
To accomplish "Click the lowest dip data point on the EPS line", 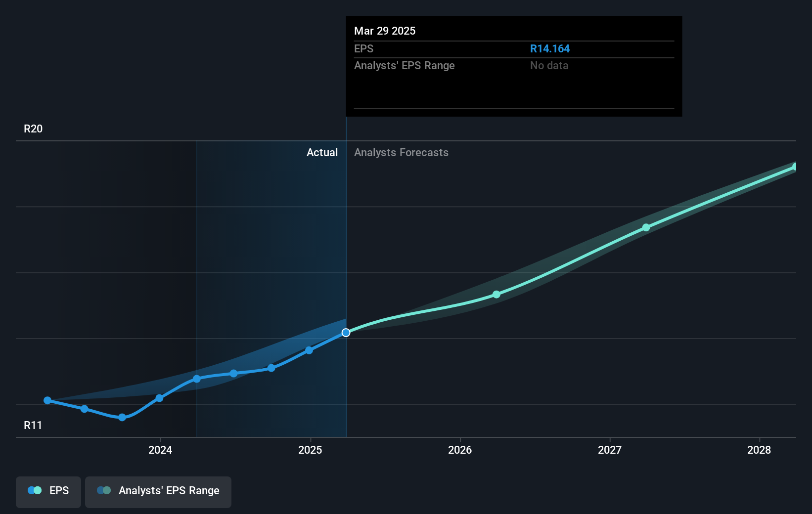I will point(121,418).
